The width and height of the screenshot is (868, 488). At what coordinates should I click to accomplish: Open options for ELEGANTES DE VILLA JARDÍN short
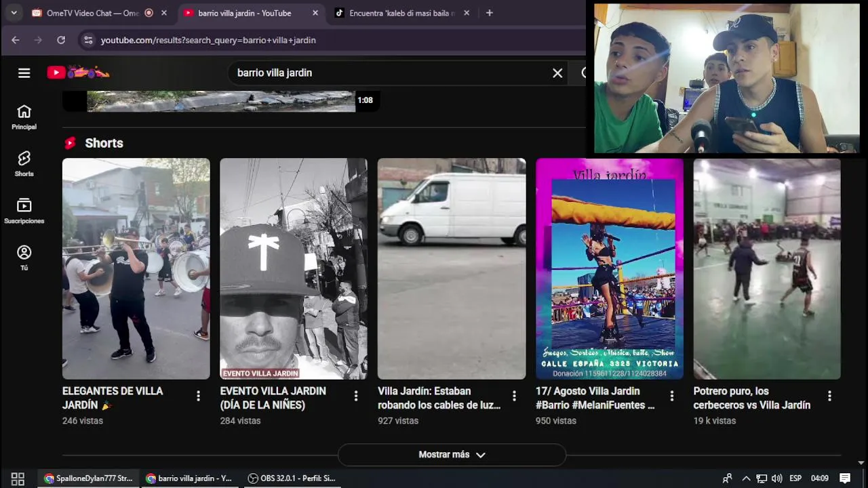(x=198, y=396)
